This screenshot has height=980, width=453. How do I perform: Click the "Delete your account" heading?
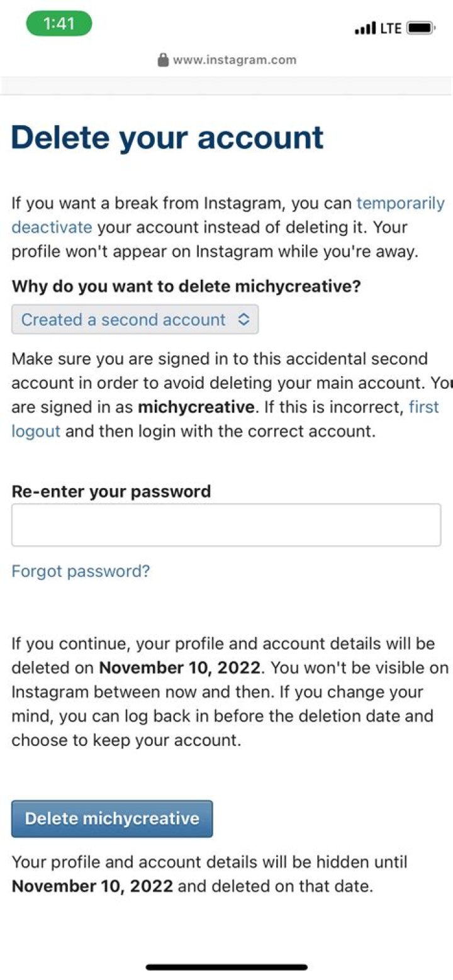pos(167,138)
